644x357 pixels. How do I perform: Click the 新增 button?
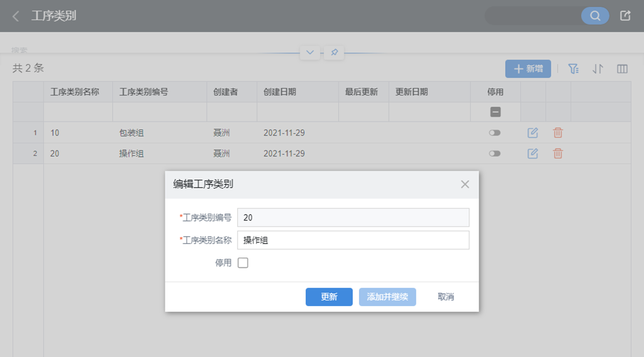pos(528,69)
